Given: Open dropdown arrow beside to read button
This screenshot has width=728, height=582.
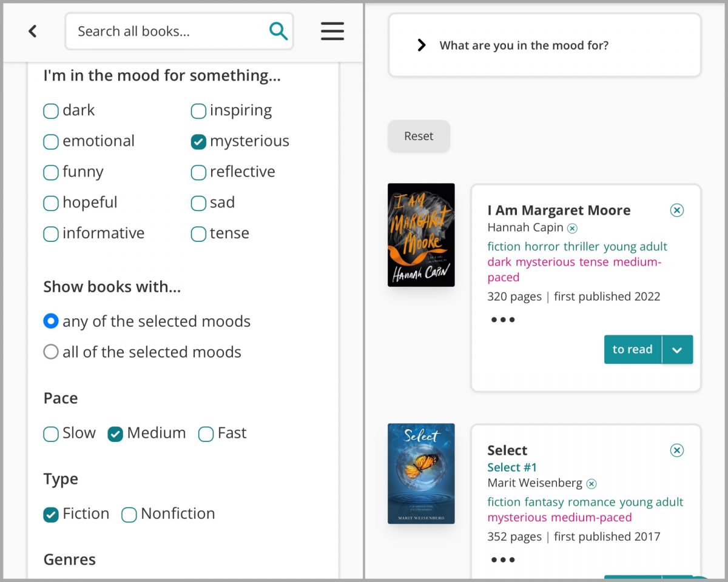Looking at the screenshot, I should pos(677,350).
